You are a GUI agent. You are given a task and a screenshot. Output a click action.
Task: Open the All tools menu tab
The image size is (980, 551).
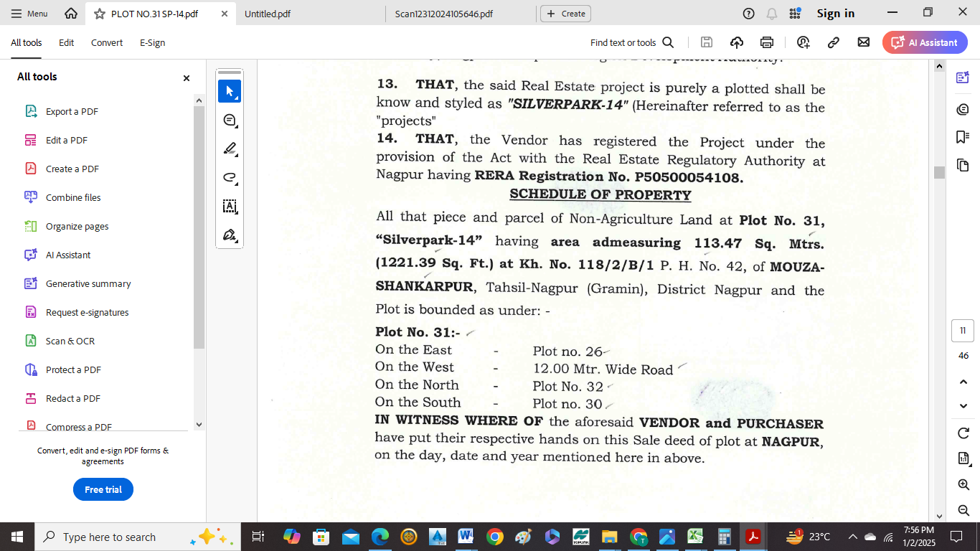(x=27, y=43)
